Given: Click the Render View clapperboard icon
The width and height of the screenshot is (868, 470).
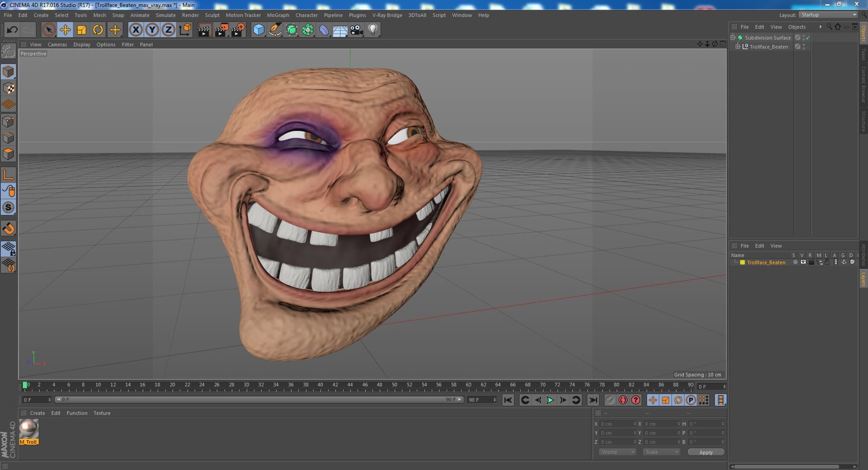Looking at the screenshot, I should (x=204, y=30).
